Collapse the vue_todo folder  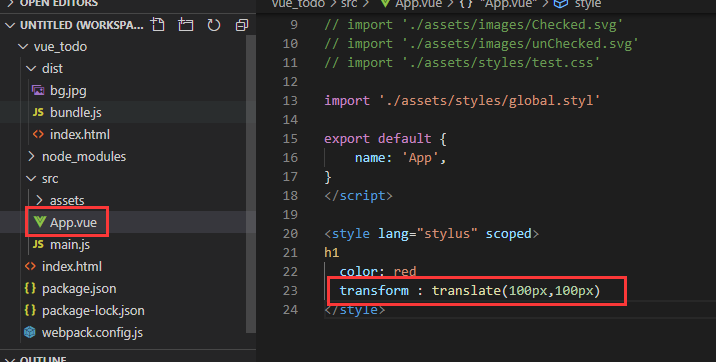(x=23, y=47)
